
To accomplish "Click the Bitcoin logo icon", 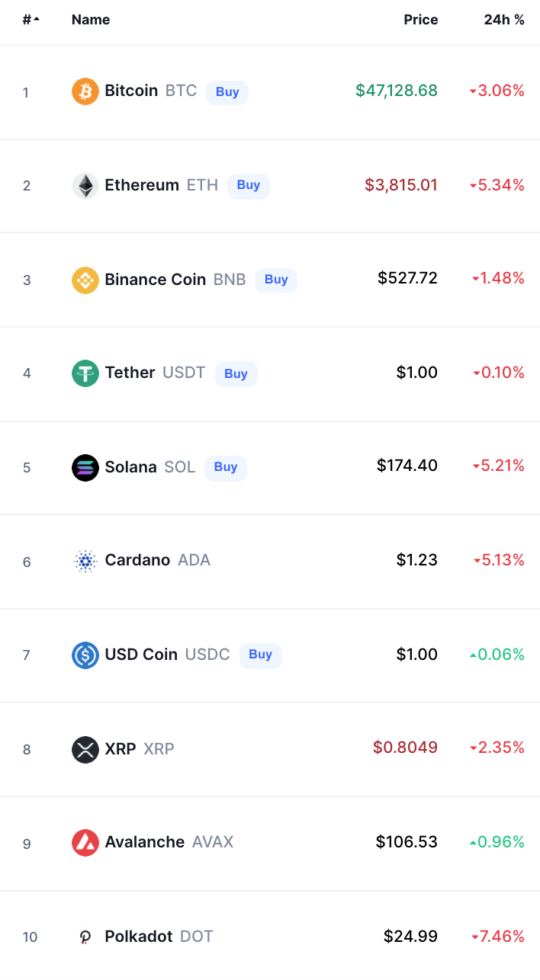I will pyautogui.click(x=85, y=91).
